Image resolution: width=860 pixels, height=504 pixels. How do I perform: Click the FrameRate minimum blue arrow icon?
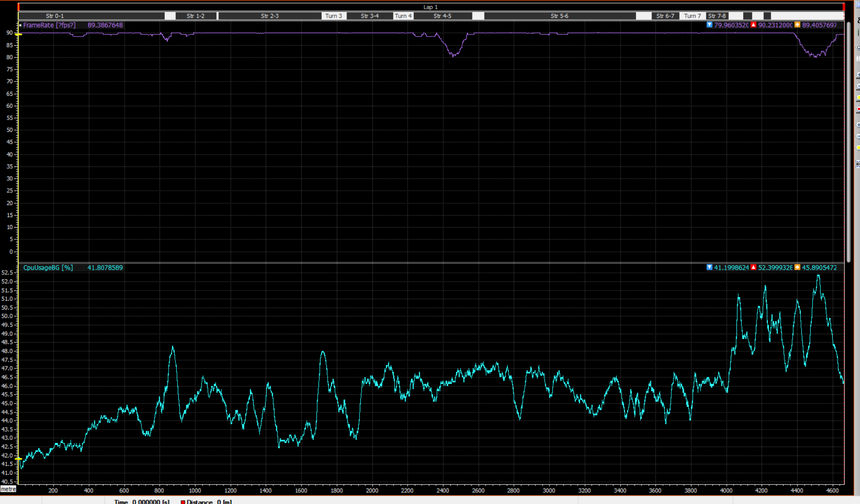[709, 25]
